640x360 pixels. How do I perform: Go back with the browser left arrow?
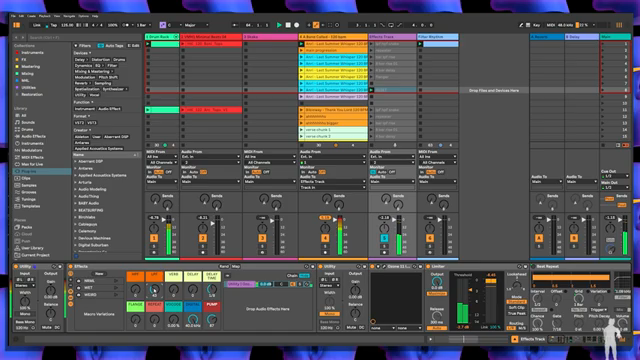[16, 37]
